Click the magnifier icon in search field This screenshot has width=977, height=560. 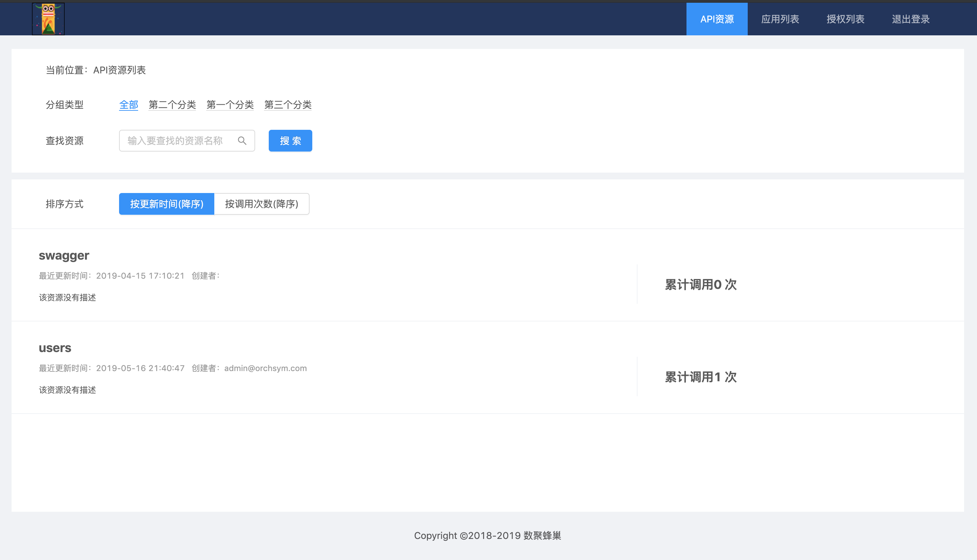(x=242, y=141)
